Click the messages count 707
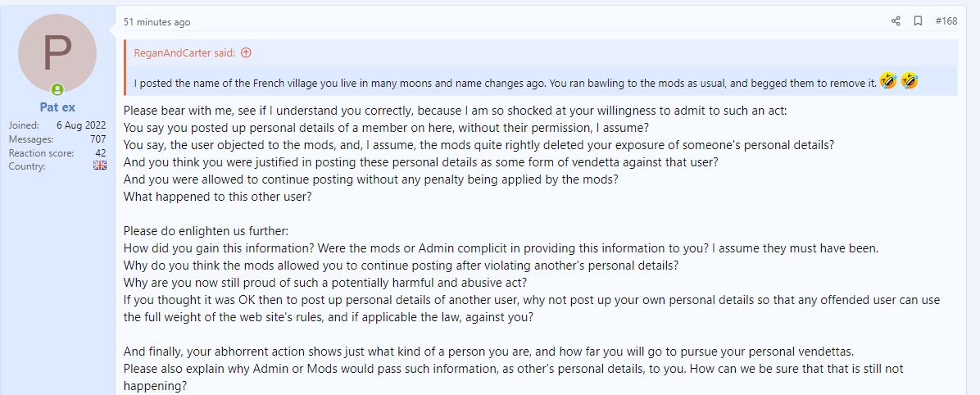Viewport: 980px width, 395px height. 98,138
